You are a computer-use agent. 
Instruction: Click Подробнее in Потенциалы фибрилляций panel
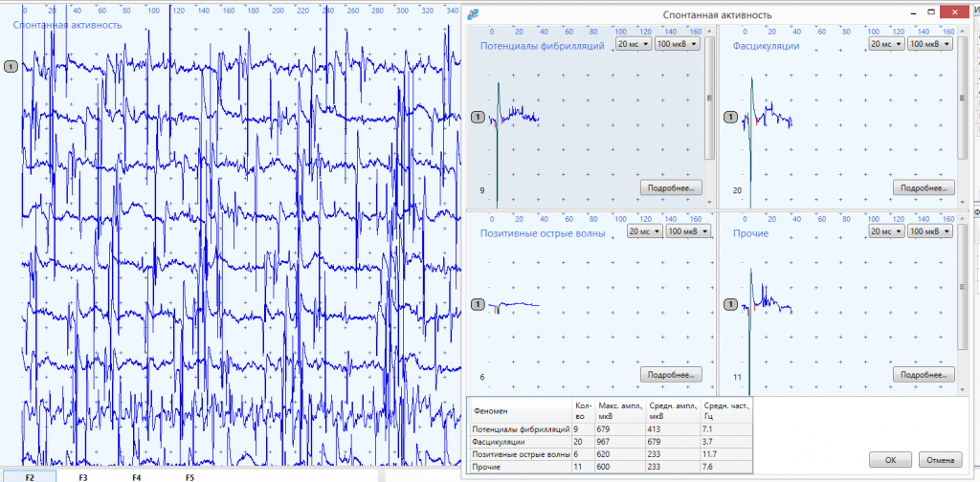pos(671,187)
